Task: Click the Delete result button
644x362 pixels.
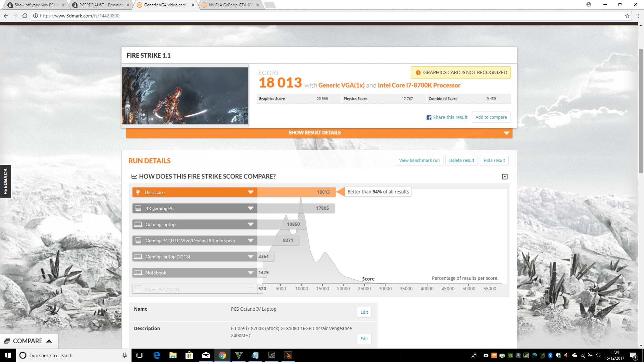Action: point(461,160)
